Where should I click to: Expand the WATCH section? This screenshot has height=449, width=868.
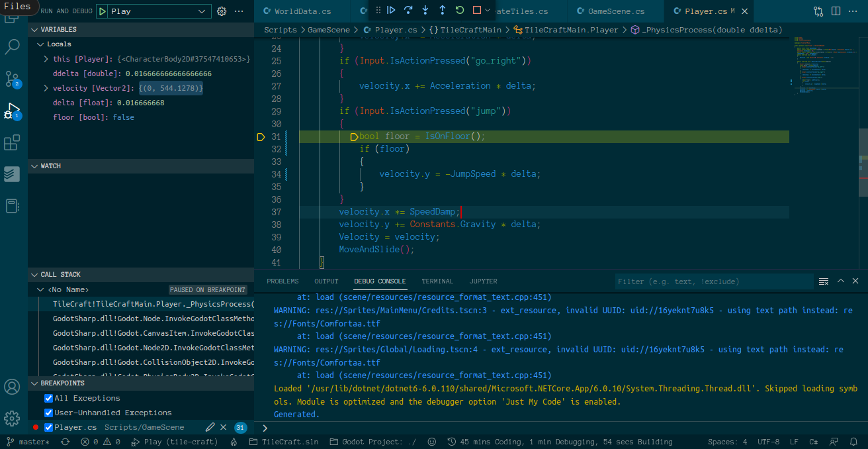[141, 166]
